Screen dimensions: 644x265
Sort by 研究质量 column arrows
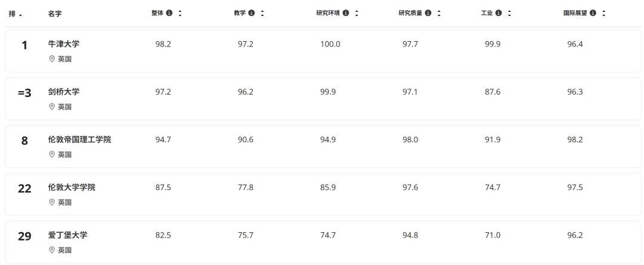tap(439, 13)
